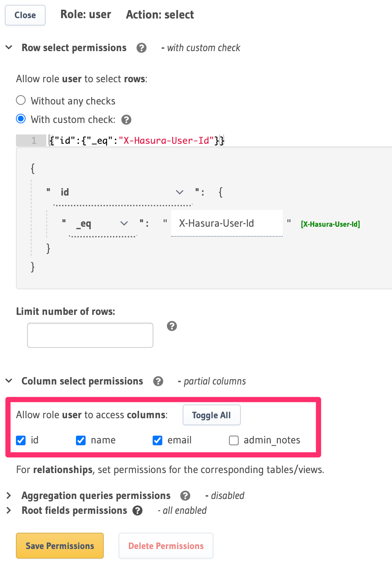392x569 pixels.
Task: Click the help icon next to With custom check
Action: click(x=126, y=119)
